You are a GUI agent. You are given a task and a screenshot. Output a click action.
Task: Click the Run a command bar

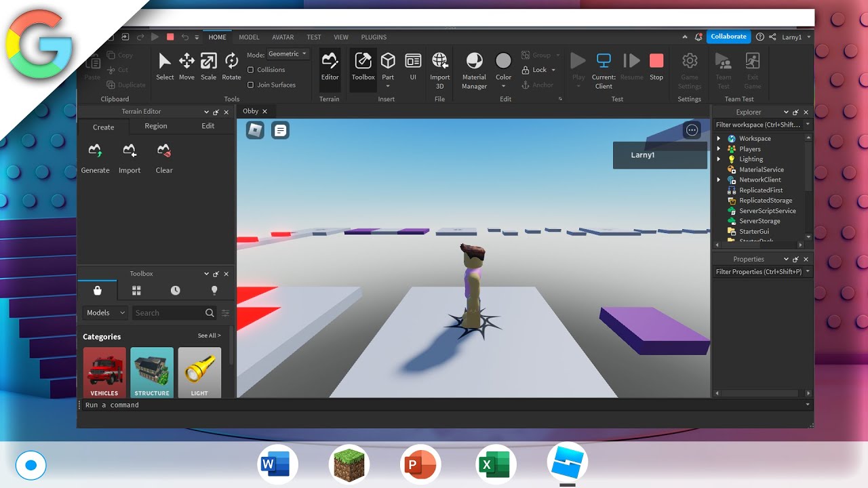pos(445,405)
